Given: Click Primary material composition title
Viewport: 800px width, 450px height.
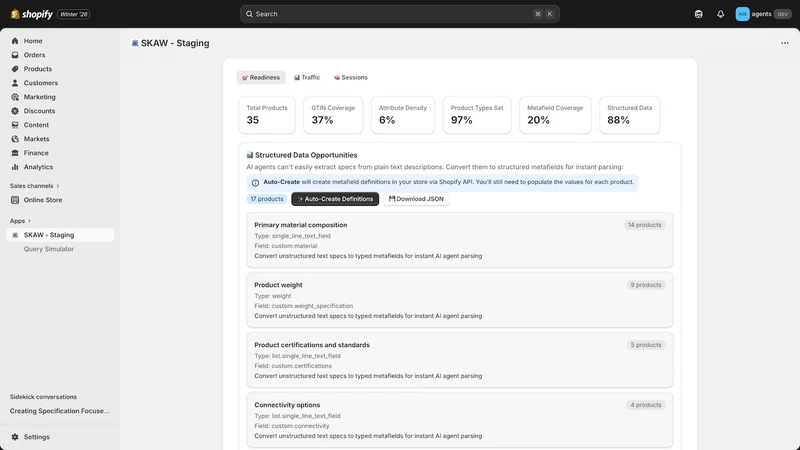Looking at the screenshot, I should click(x=301, y=225).
